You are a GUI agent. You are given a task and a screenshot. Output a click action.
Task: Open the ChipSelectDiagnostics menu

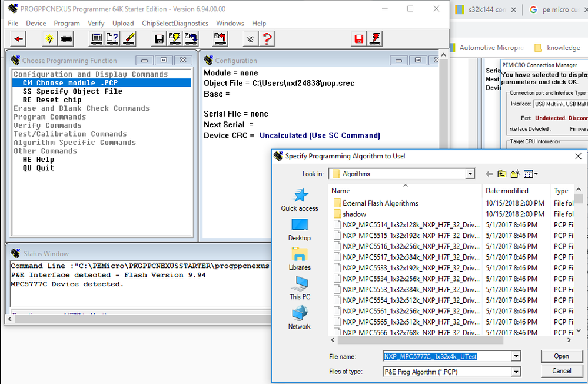(x=175, y=24)
